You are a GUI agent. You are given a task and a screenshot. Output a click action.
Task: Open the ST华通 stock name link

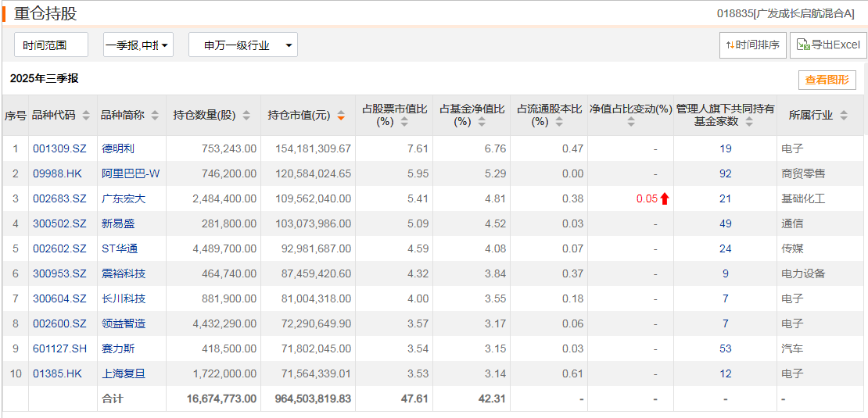coord(120,248)
